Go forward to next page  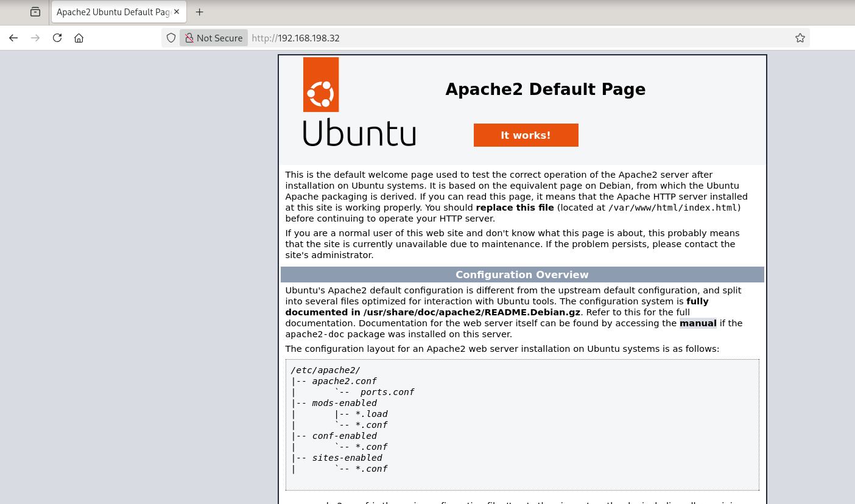click(35, 38)
